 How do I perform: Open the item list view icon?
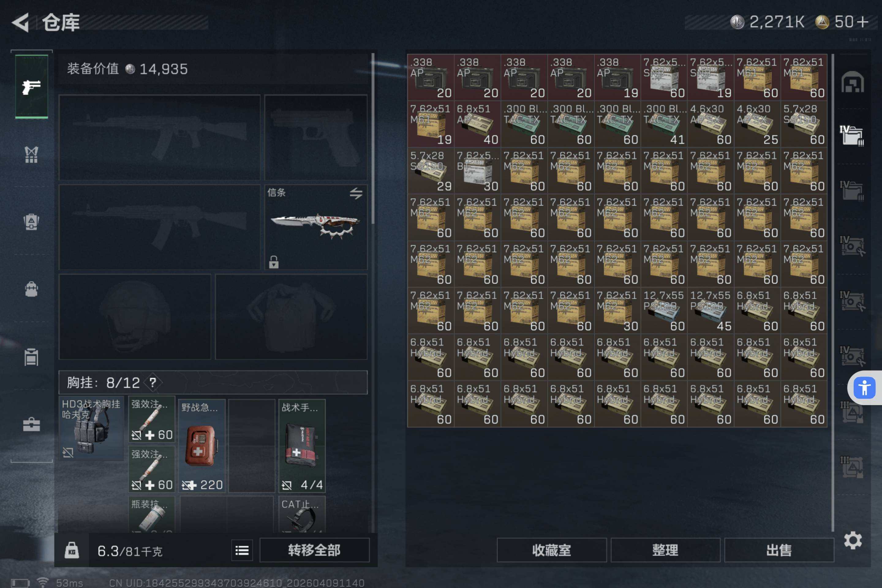(242, 550)
